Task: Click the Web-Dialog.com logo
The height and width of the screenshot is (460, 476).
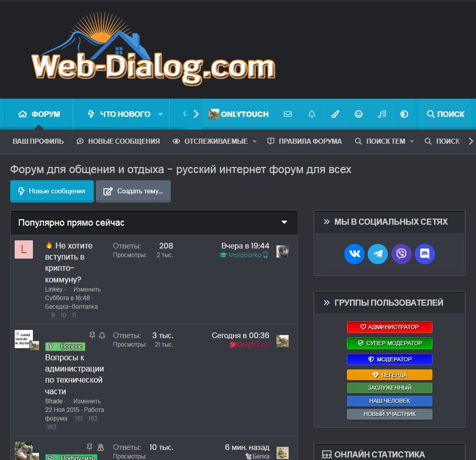Action: [153, 50]
